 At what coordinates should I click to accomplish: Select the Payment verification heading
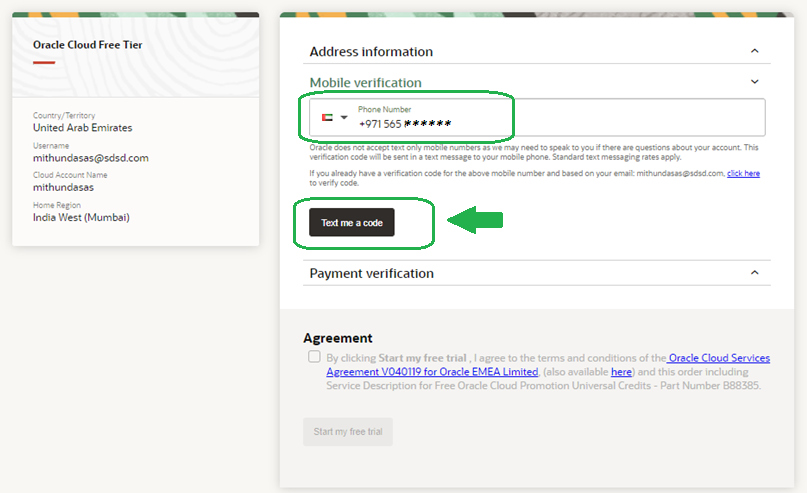pos(372,273)
